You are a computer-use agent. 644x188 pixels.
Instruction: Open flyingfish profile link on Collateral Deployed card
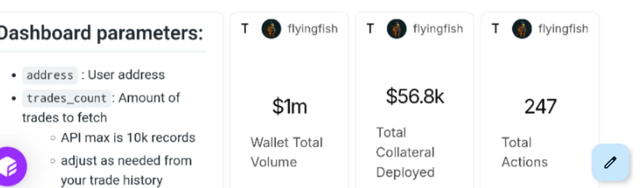click(x=438, y=29)
